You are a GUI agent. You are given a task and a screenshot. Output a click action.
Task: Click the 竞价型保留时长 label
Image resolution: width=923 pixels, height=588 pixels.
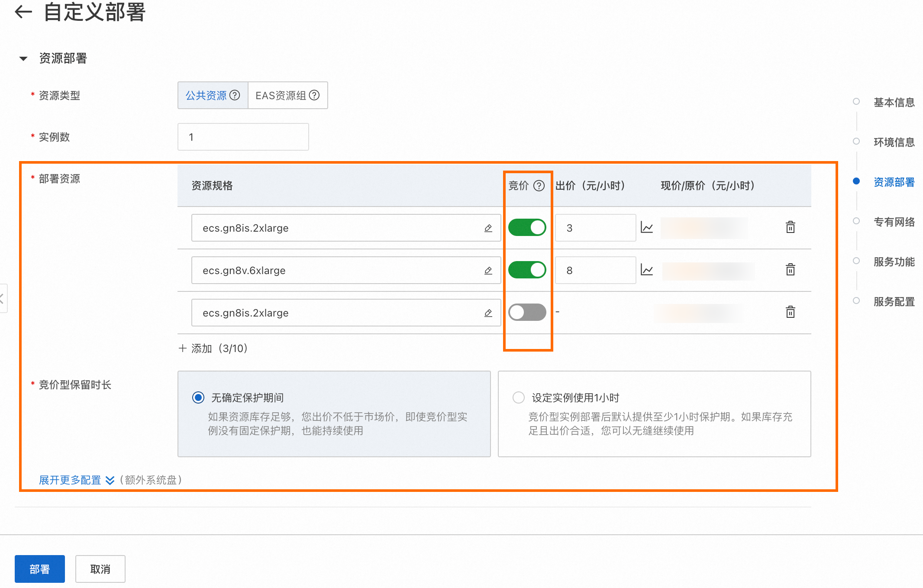click(x=75, y=385)
